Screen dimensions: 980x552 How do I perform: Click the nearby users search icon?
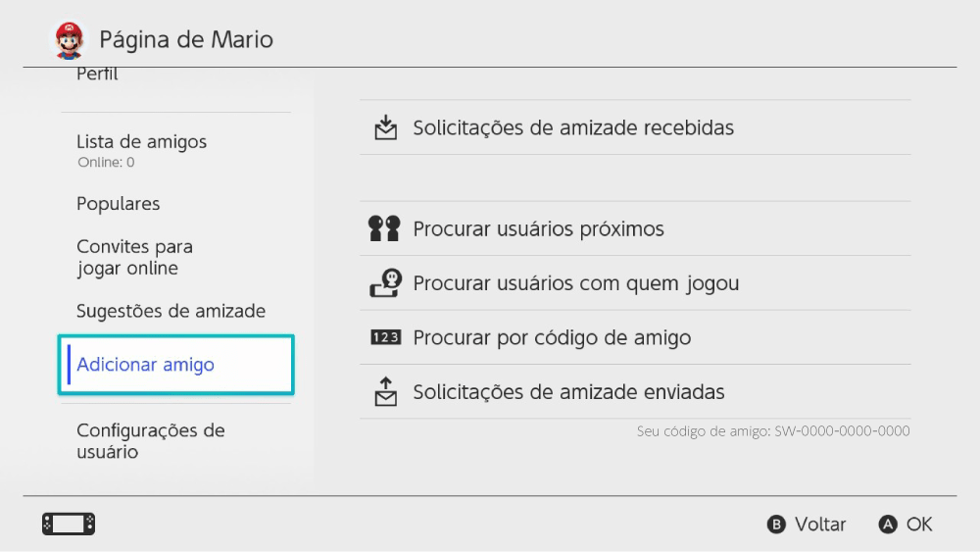384,229
